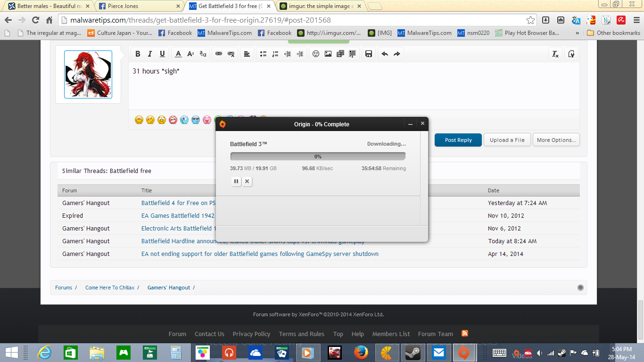Undo the last edit in the reply editor
Screen dimensions: 644x362
tap(385, 54)
